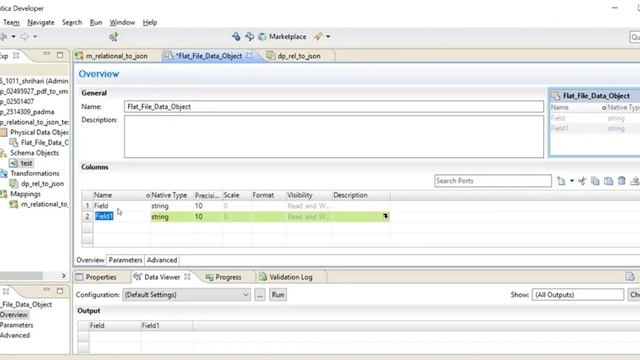This screenshot has height=360, width=640.
Task: Select the Overview bottom tab
Action: [90, 260]
